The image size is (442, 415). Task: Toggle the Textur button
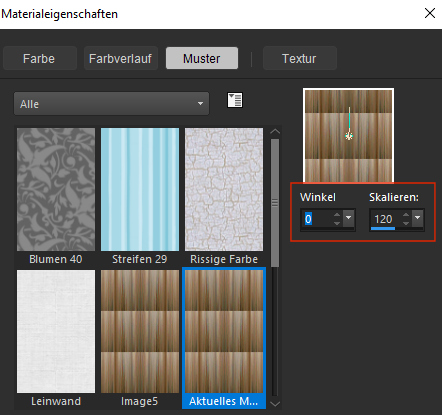point(300,58)
